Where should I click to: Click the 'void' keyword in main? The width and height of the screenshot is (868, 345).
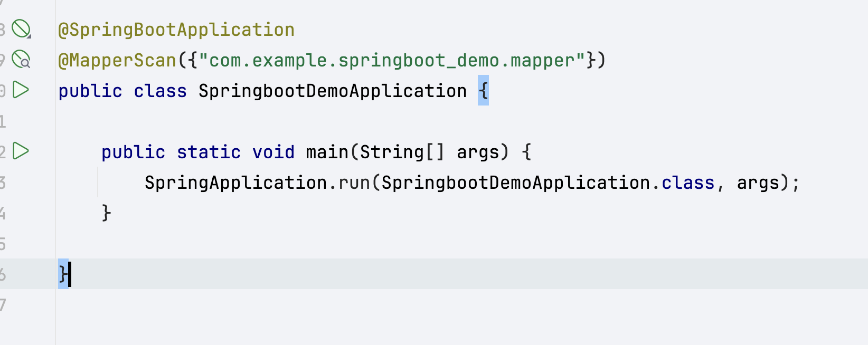click(273, 152)
